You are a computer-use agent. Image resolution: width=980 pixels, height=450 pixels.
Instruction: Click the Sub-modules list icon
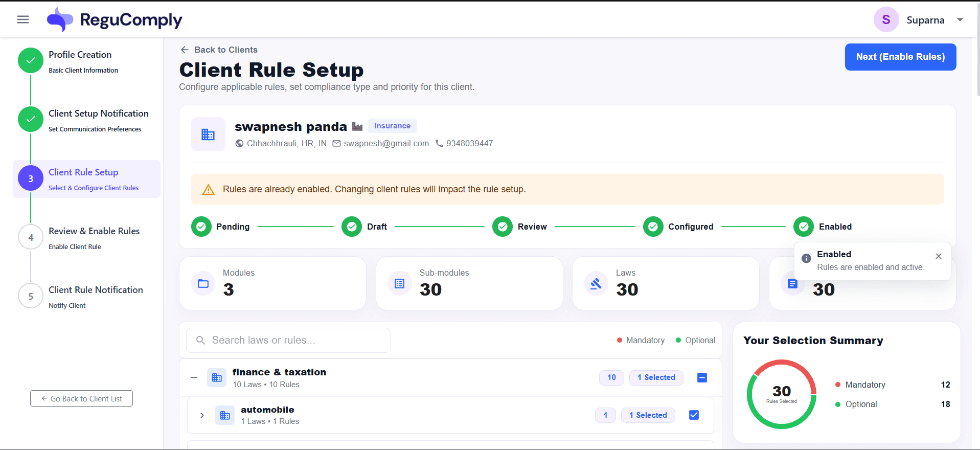[x=400, y=283]
